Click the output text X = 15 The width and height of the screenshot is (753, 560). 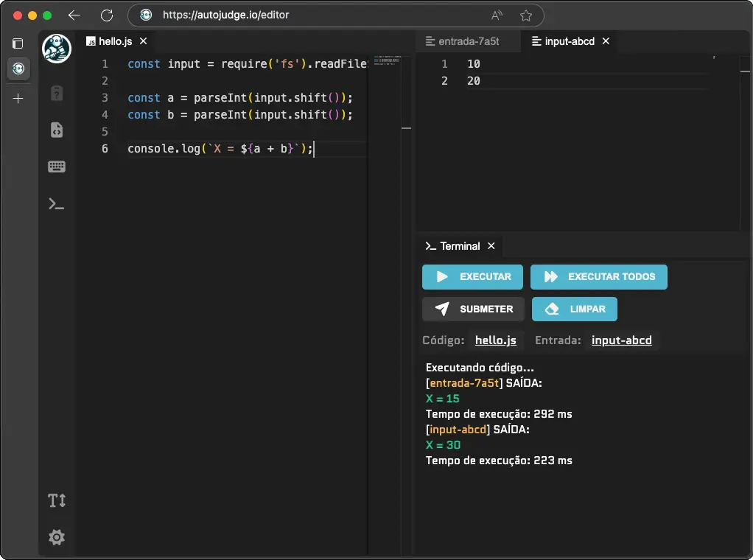tap(442, 399)
